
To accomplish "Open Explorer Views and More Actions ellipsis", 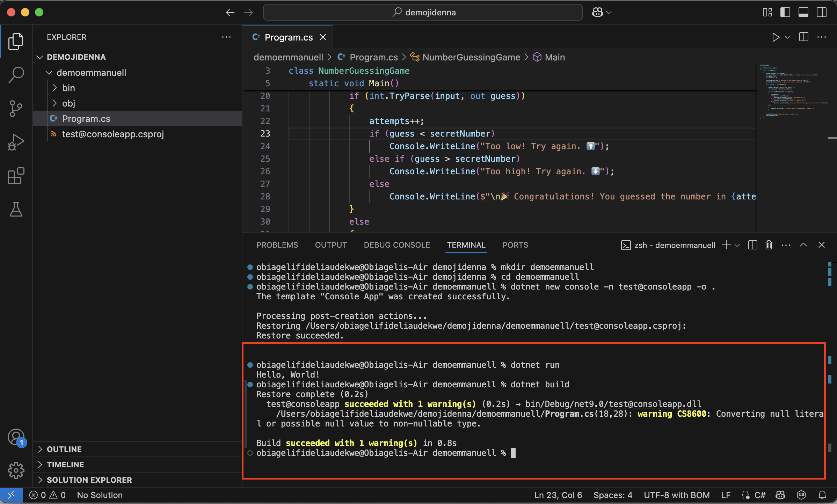I will point(226,37).
